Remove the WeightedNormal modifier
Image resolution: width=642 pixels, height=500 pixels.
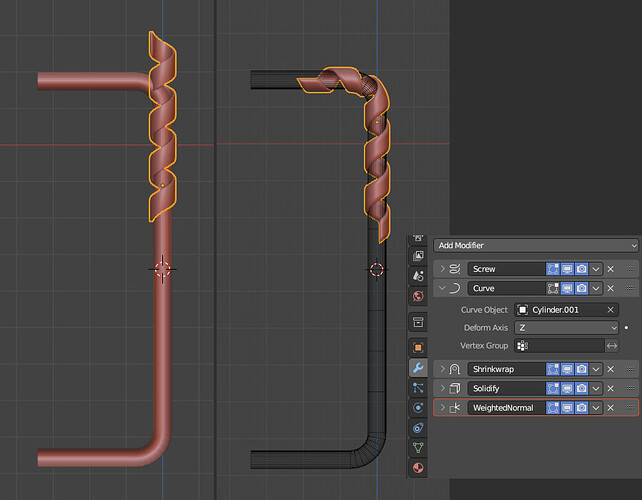coord(610,408)
